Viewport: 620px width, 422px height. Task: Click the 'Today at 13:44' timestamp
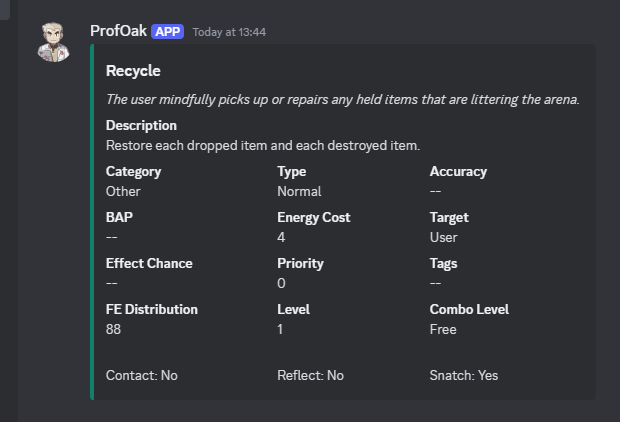(229, 32)
